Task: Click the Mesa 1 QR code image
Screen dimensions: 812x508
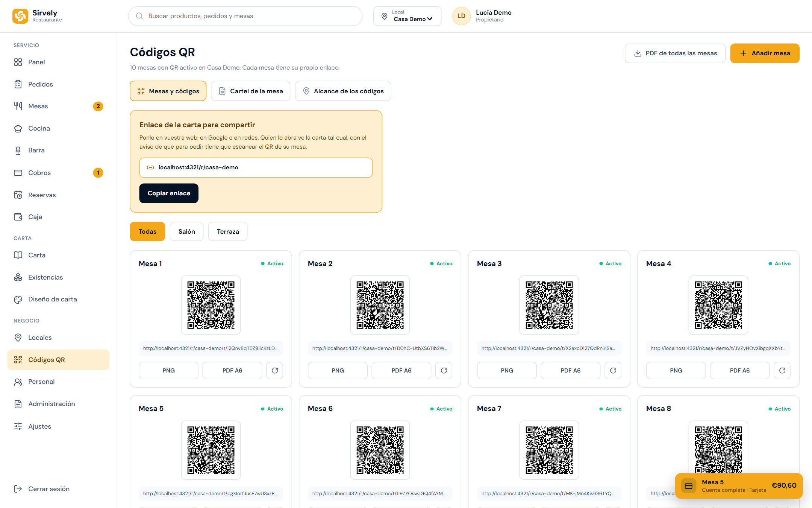Action: 211,305
